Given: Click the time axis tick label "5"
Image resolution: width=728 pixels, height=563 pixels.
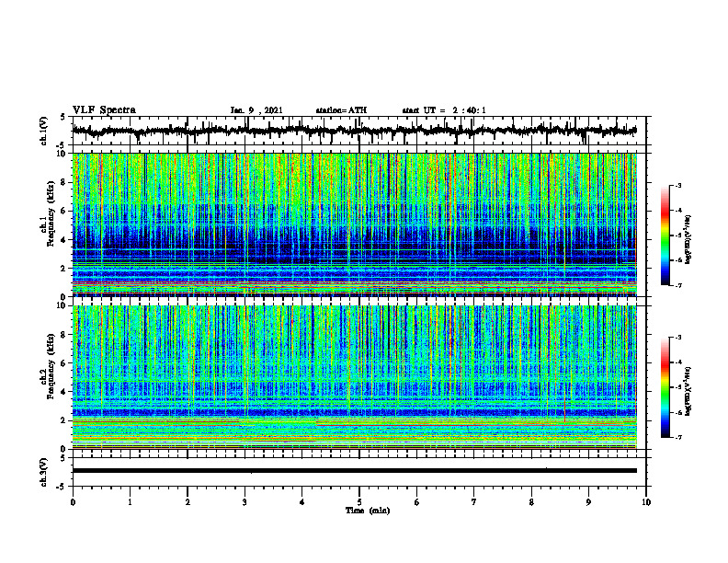Looking at the screenshot, I should (359, 502).
